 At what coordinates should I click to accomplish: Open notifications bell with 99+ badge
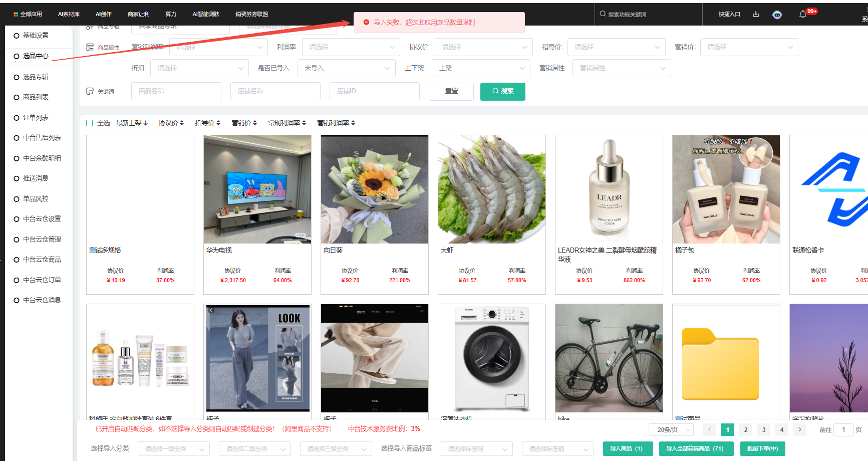pos(803,14)
